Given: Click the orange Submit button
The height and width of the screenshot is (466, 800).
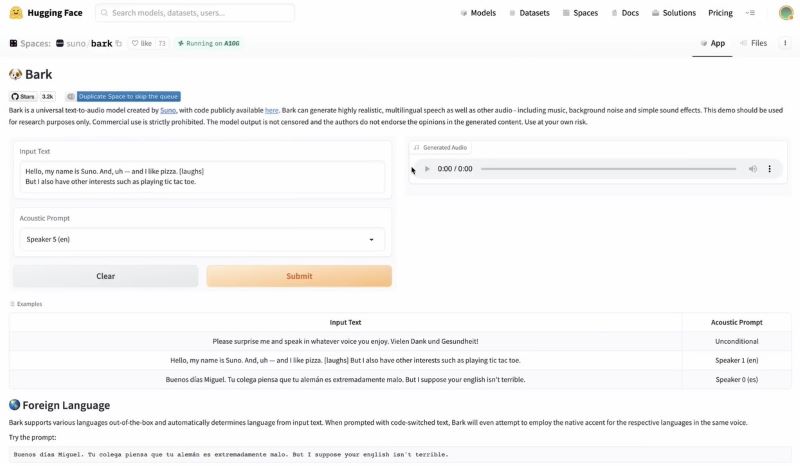Looking at the screenshot, I should coord(299,276).
